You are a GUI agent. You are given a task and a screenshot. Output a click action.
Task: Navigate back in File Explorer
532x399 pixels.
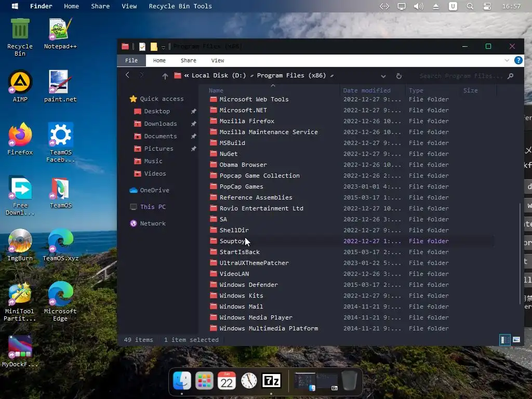pos(128,75)
